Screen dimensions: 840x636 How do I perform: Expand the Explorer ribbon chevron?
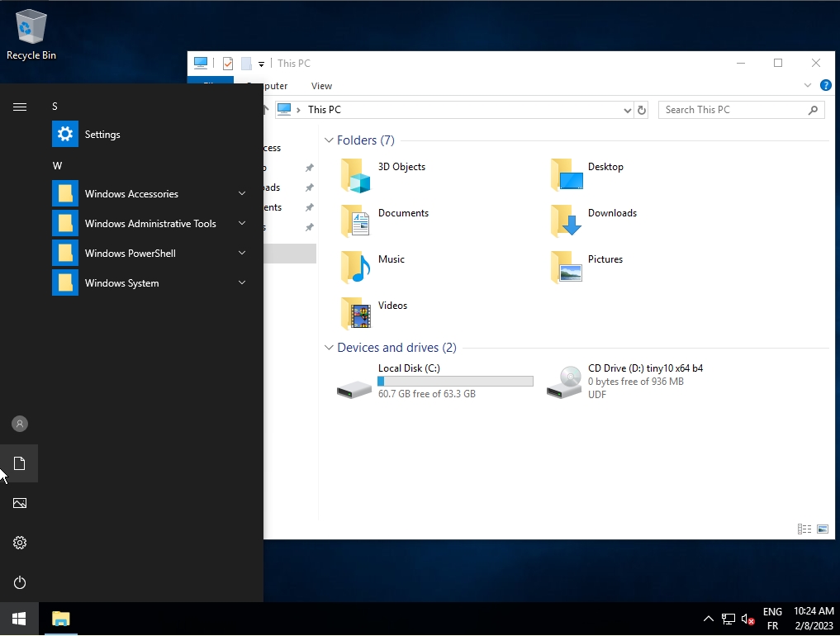(807, 85)
